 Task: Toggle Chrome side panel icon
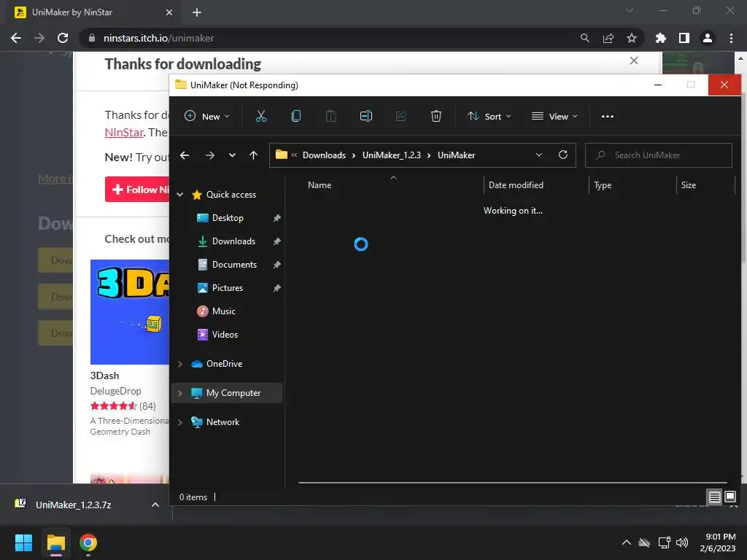(684, 38)
